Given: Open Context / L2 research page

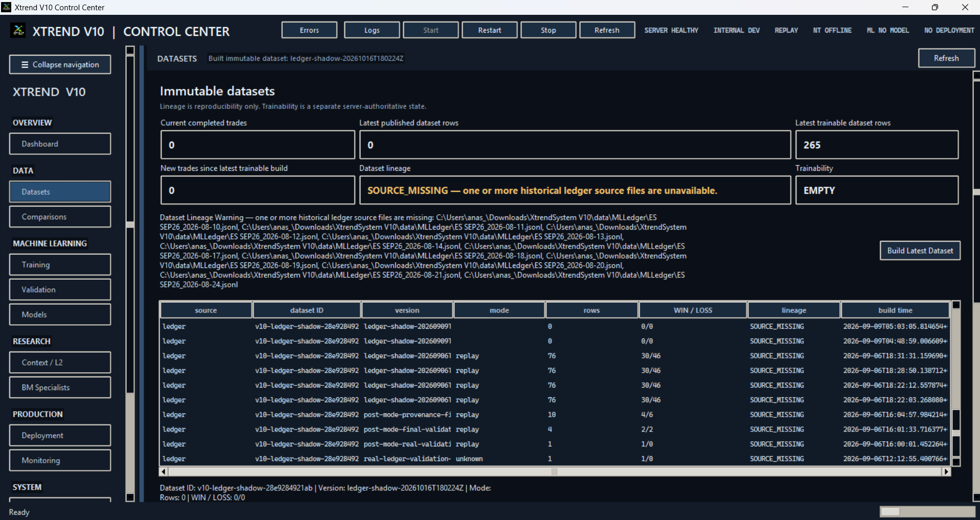Looking at the screenshot, I should (x=60, y=363).
